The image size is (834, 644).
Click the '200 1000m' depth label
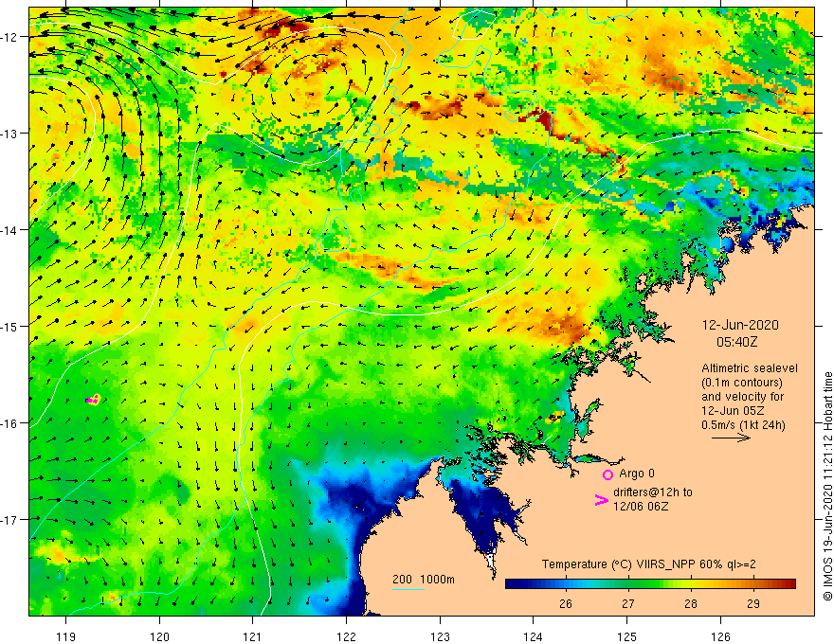424,580
